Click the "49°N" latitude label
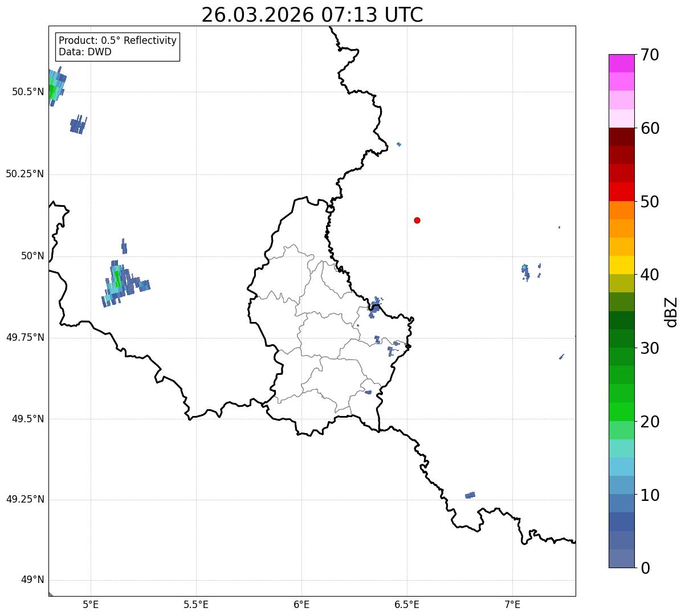 32,580
